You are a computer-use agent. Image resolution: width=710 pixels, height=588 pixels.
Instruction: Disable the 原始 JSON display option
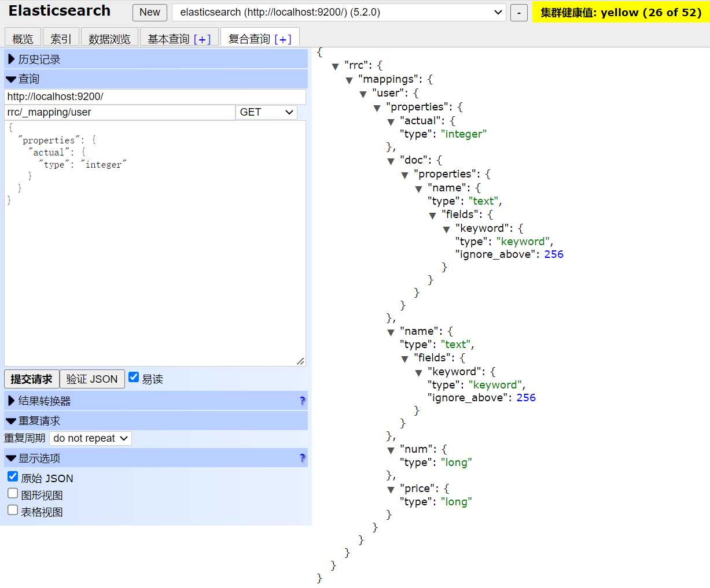tap(13, 476)
